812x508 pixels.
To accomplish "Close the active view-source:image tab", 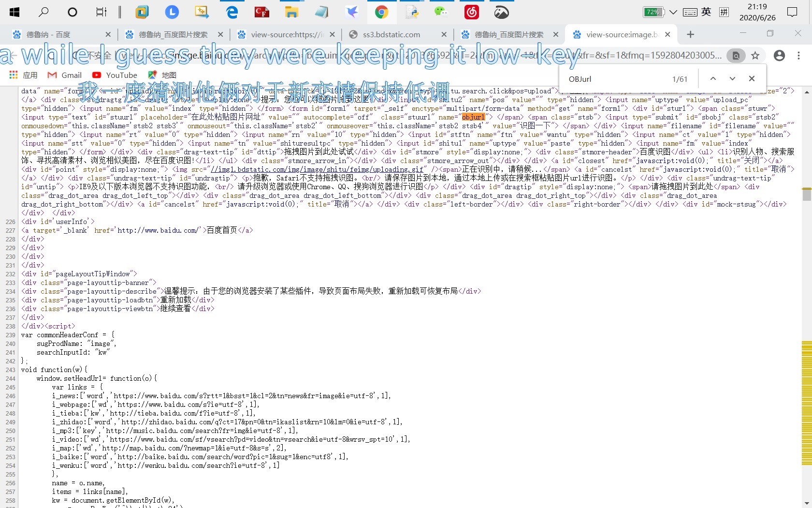I will [x=667, y=34].
